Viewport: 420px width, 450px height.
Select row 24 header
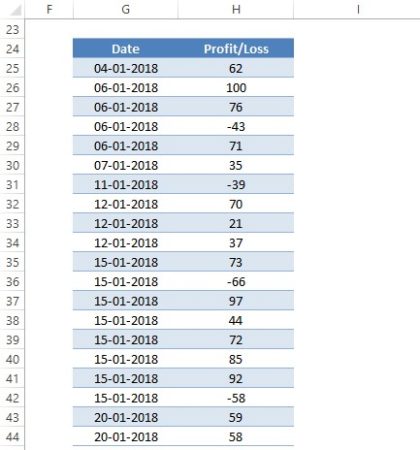(12, 49)
